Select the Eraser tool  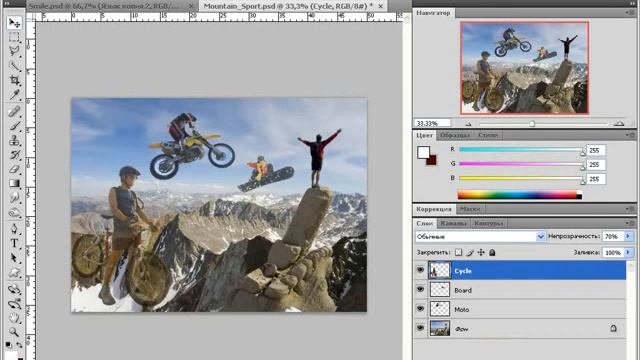[x=14, y=169]
